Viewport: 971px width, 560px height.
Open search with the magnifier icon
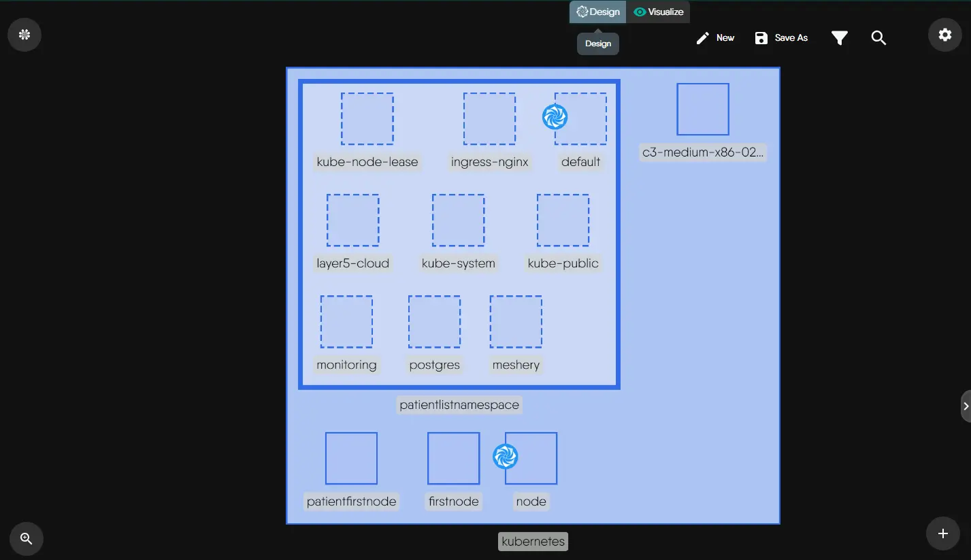pos(878,38)
